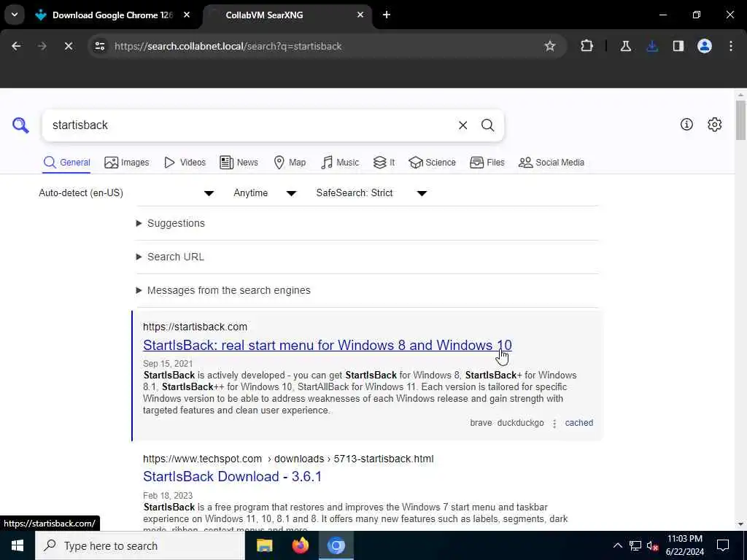Click Windows Type here to search box
The image size is (747, 560).
(x=140, y=545)
